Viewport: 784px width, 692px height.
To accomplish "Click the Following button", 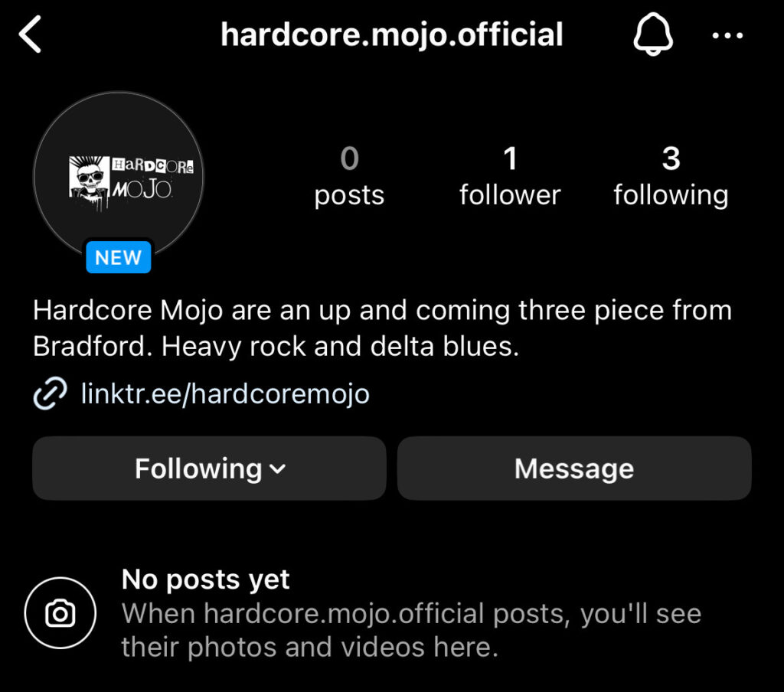I will pyautogui.click(x=210, y=468).
